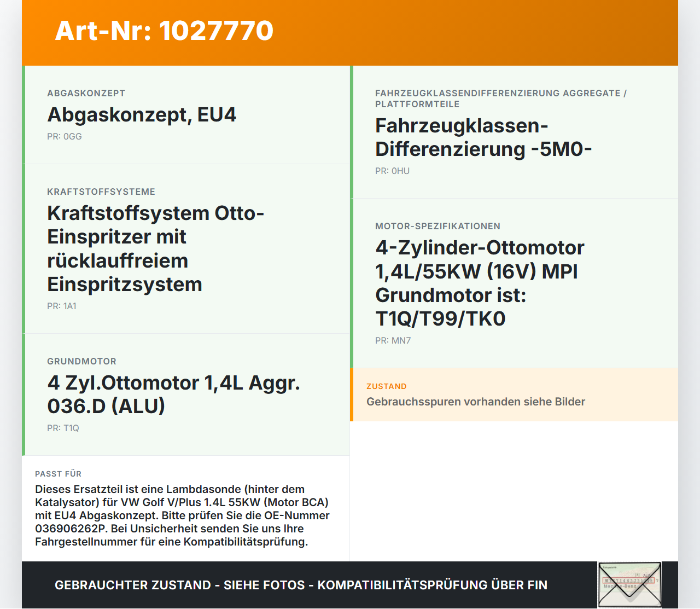Screen dimensions: 700x609
Task: Click the PR: 0GG code
Action: coord(65,137)
